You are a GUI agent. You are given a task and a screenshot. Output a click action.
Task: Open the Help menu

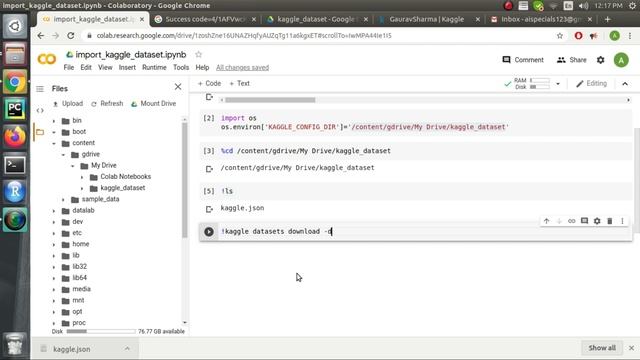202,67
